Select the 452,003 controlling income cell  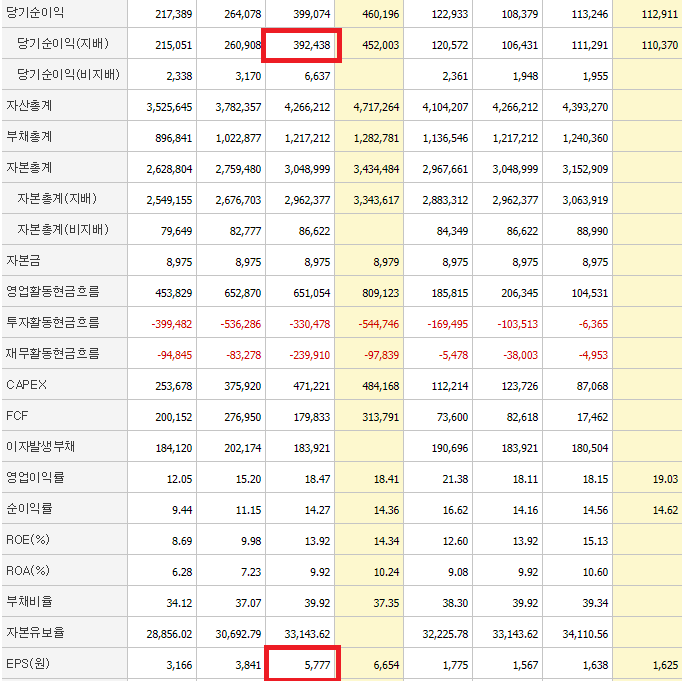tap(381, 45)
